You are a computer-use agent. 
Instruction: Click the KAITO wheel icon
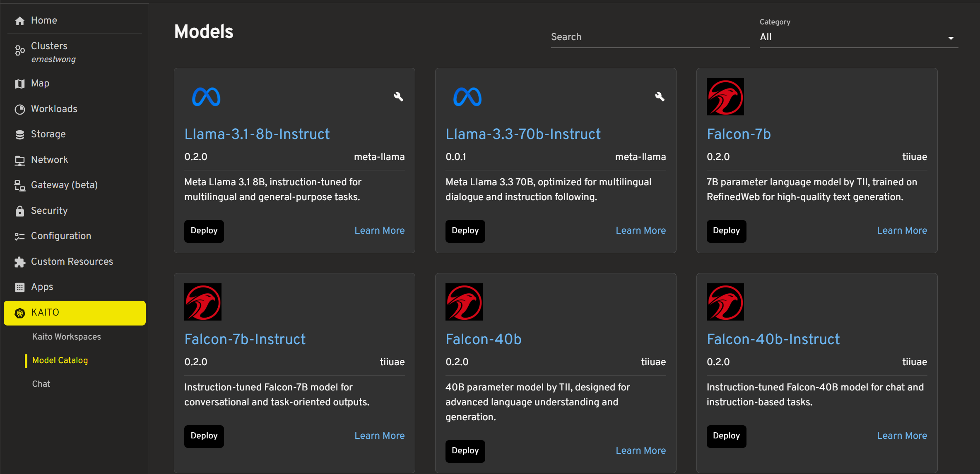19,313
